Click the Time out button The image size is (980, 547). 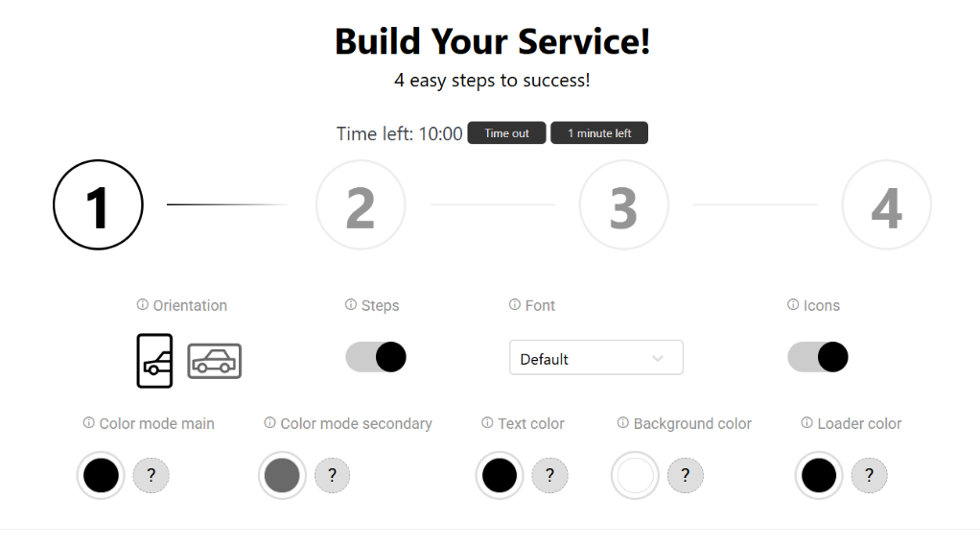pos(506,133)
